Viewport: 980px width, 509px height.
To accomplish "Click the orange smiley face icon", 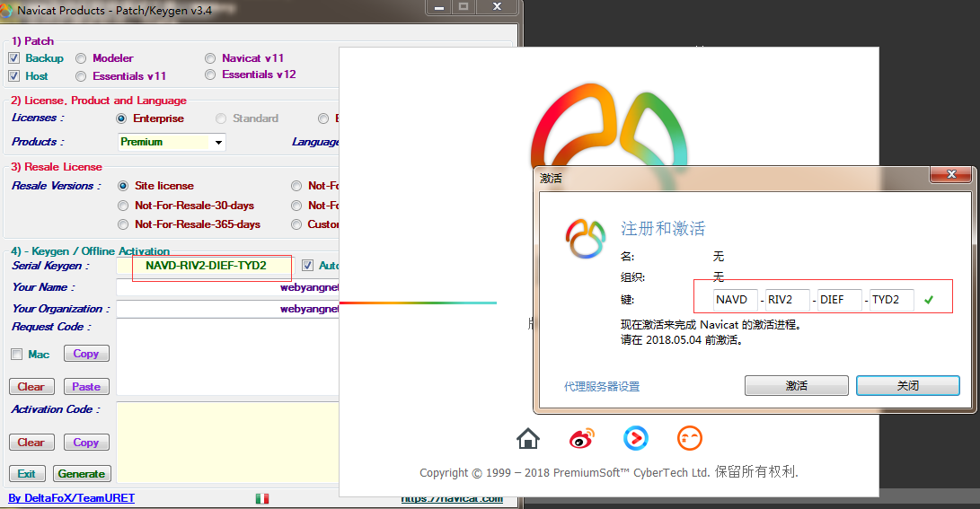I will (x=689, y=438).
